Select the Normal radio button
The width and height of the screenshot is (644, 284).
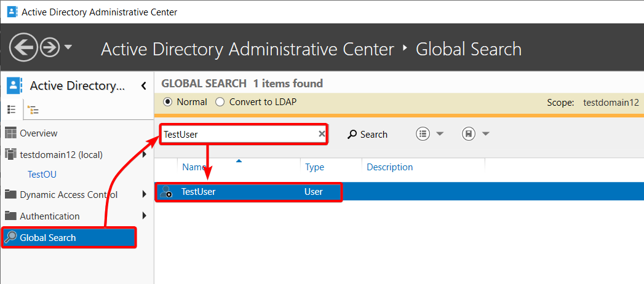pos(167,102)
